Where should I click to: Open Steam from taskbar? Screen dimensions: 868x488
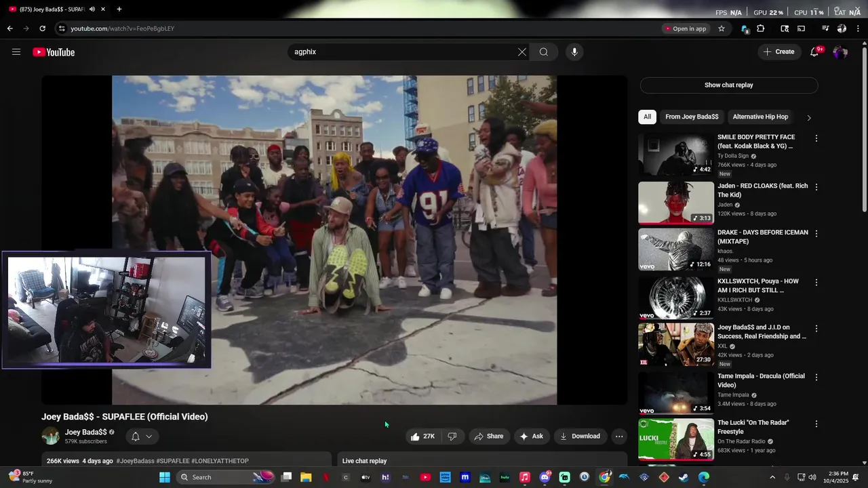pos(684,477)
